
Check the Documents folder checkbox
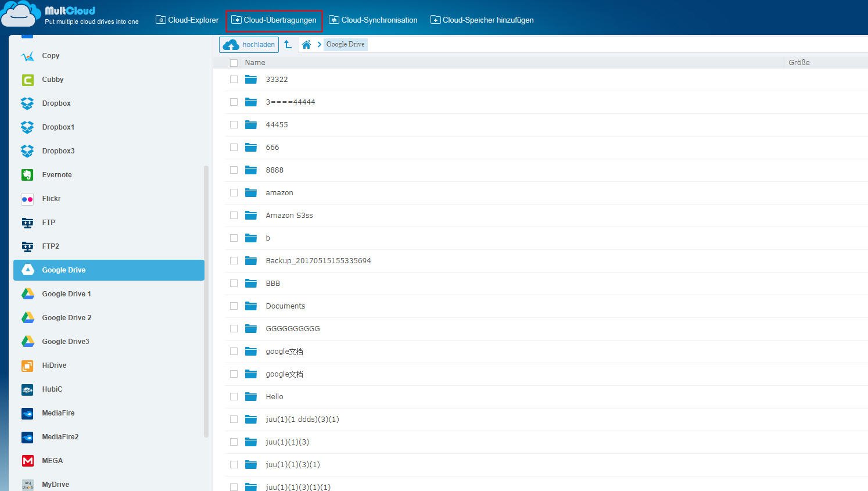click(234, 306)
